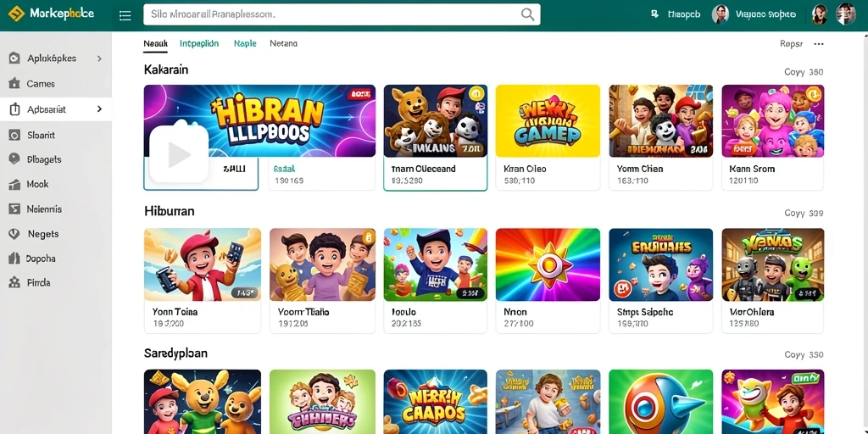Click the Finda sidebar icon
The height and width of the screenshot is (434, 868).
click(x=14, y=282)
